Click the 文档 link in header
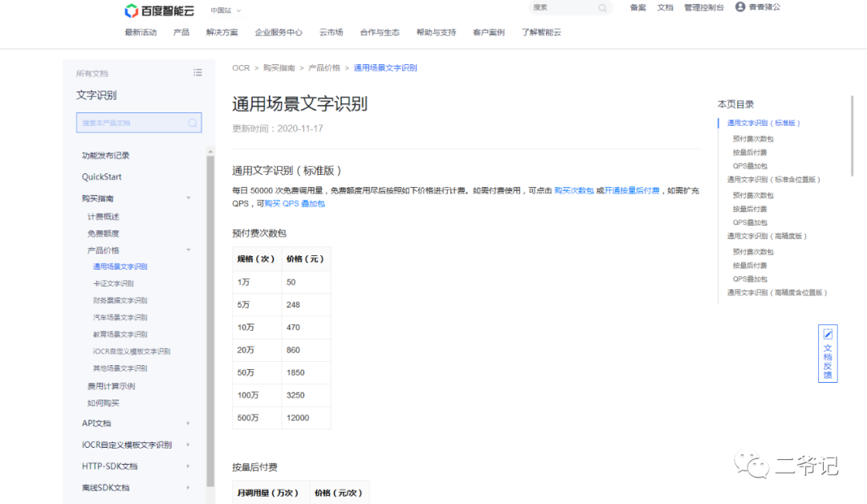The width and height of the screenshot is (867, 504). click(666, 8)
